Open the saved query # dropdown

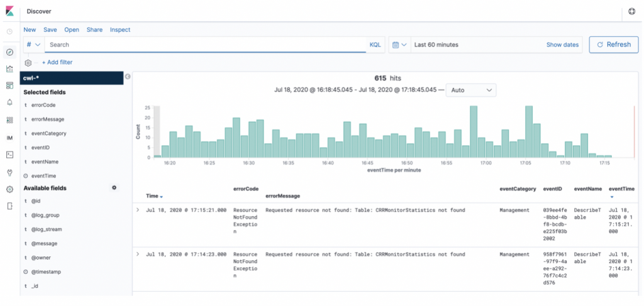click(x=33, y=45)
